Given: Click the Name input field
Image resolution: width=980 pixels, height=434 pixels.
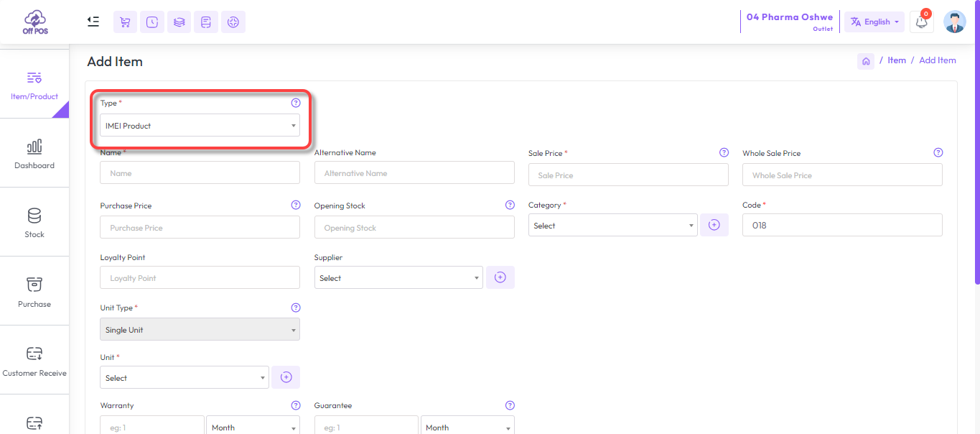Looking at the screenshot, I should point(200,173).
